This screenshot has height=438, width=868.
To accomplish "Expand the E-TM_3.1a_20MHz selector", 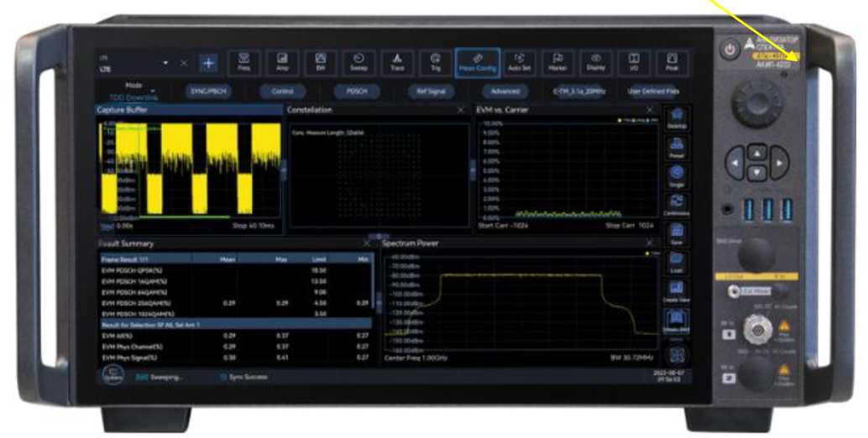I will (580, 91).
